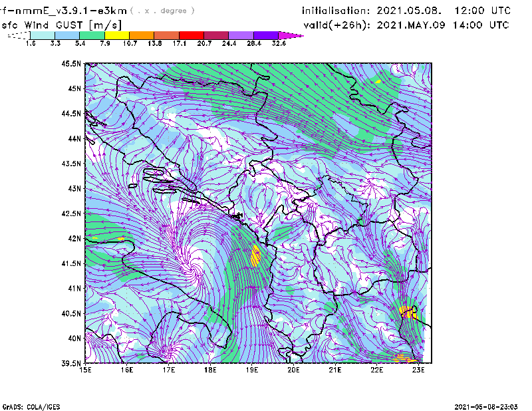Click the timestamp 2021-05-08-23:03
532x411 pixels.
pos(486,407)
